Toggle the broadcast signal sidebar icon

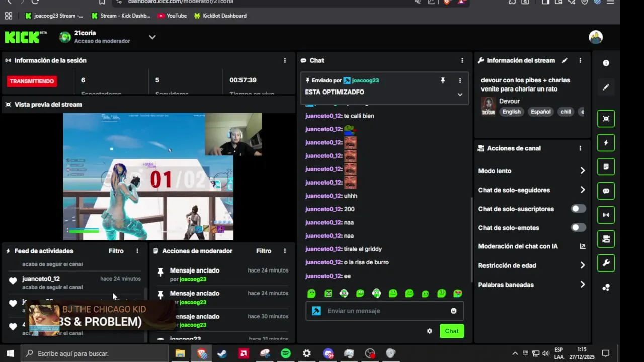[x=606, y=215]
